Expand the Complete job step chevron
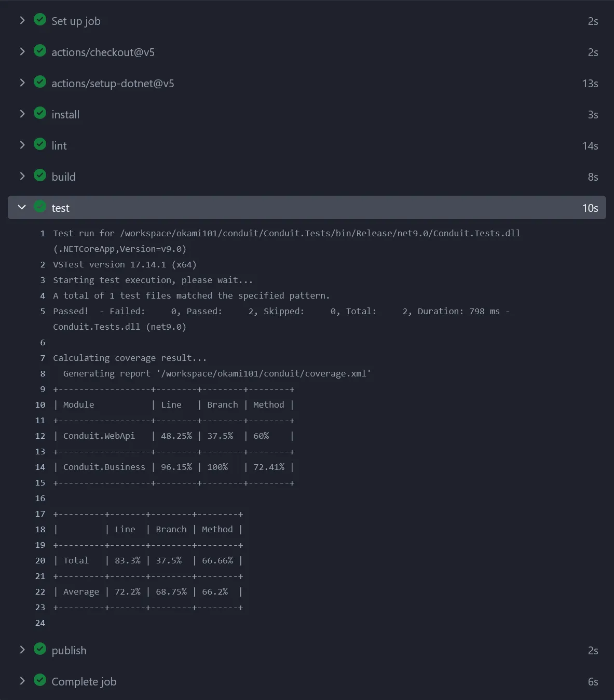Screen dimensions: 614x700 click(x=22, y=681)
